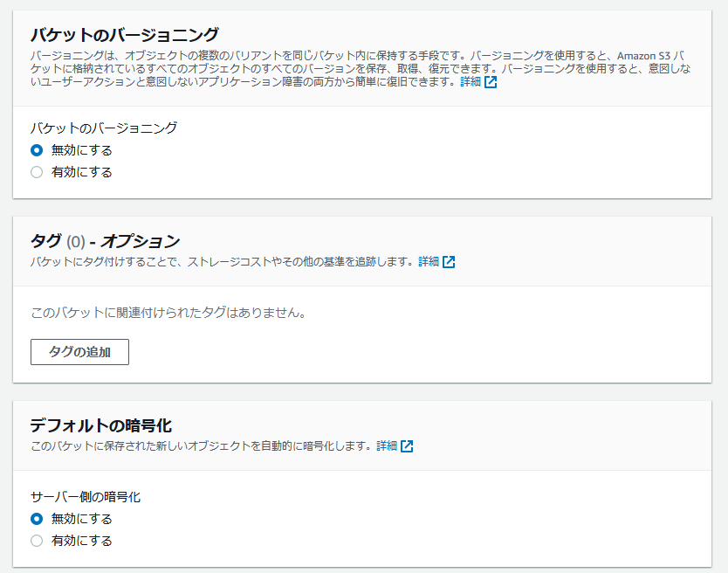Click the バケットのバージョニング section heading
Image resolution: width=728 pixels, height=573 pixels.
pyautogui.click(x=125, y=34)
